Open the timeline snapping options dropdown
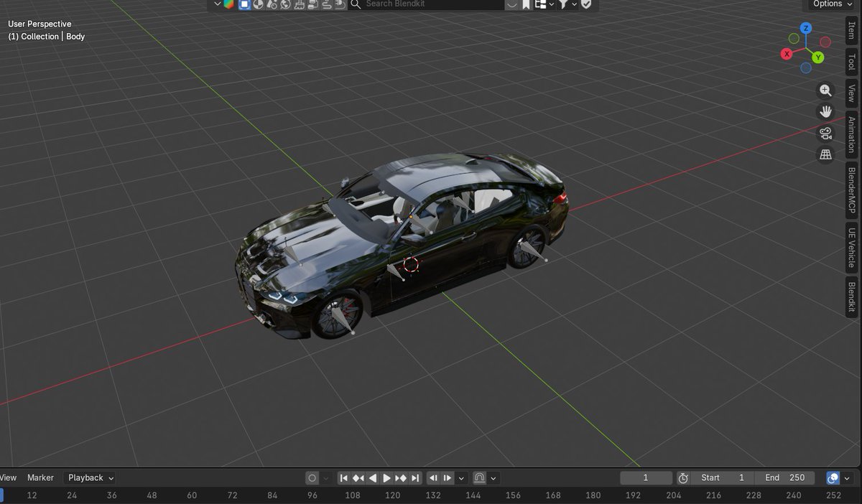The height and width of the screenshot is (504, 862). tap(493, 478)
